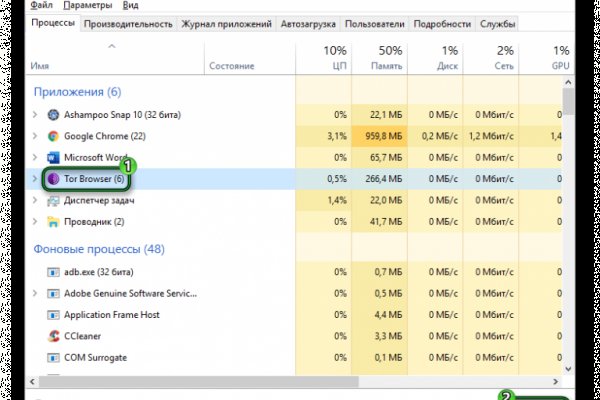Click the Проводник folder icon
The image size is (600, 400).
[x=54, y=221]
